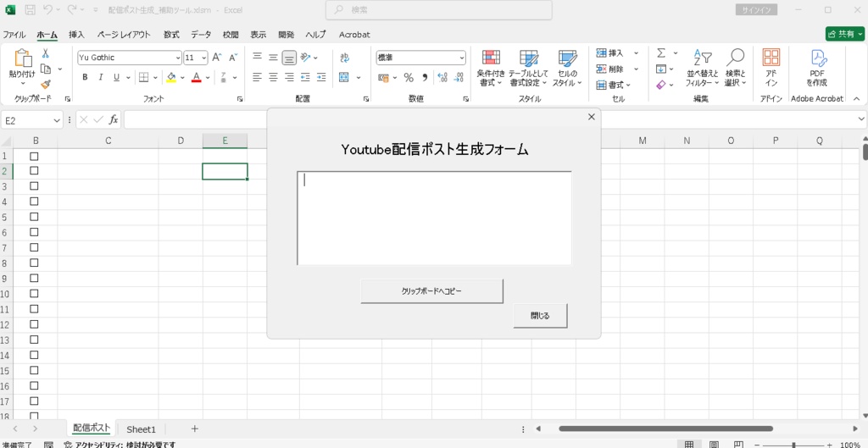
Task: Decrease font size with smaller A icon
Action: coord(233,58)
